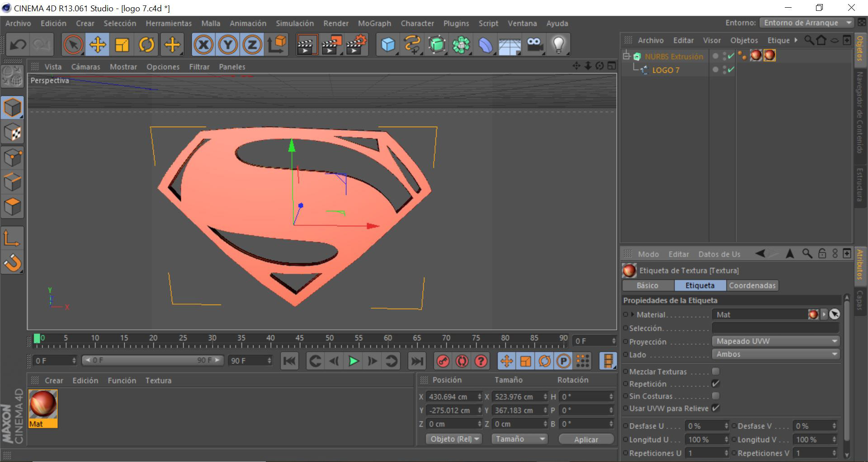Go to start of animation

(289, 361)
